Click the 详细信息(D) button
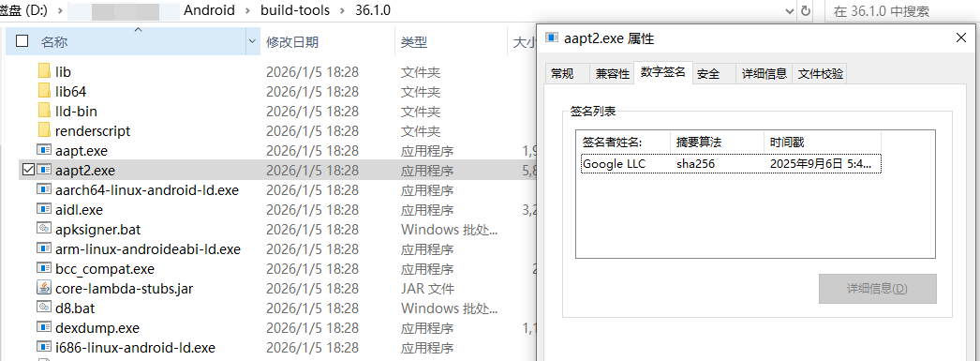This screenshot has height=361, width=980. pos(878,289)
